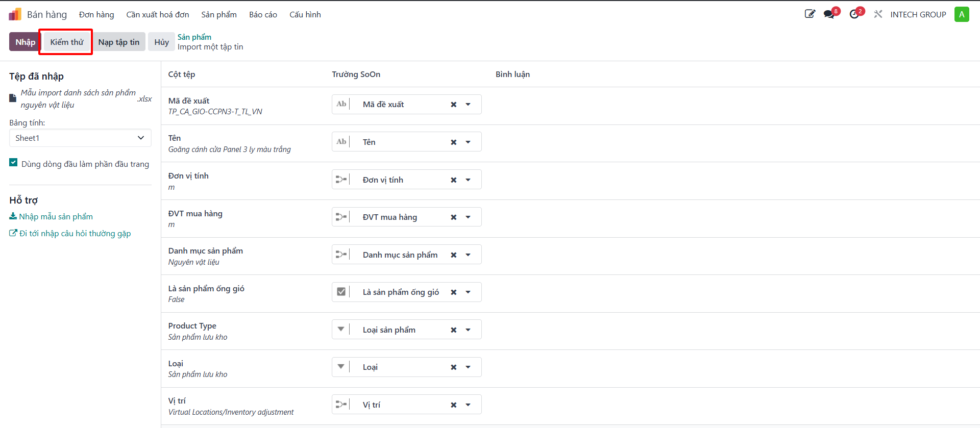
Task: Expand the Tên field dropdown arrow
Action: pos(468,142)
